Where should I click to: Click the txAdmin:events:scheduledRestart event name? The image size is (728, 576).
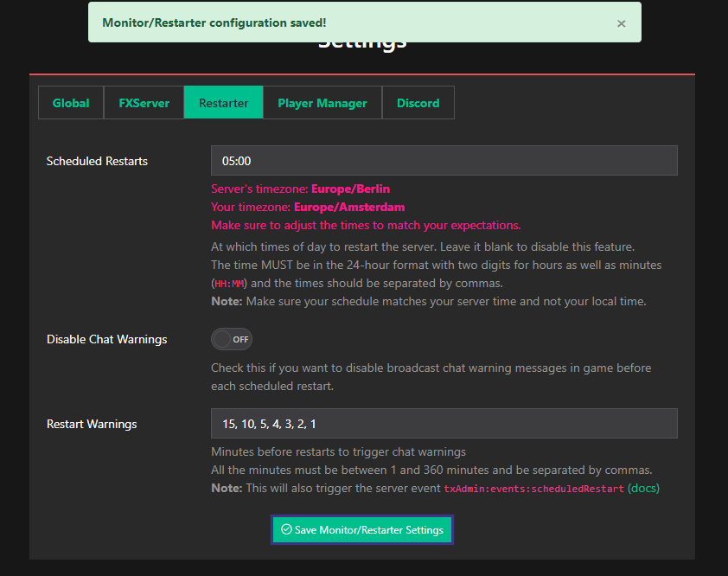533,489
